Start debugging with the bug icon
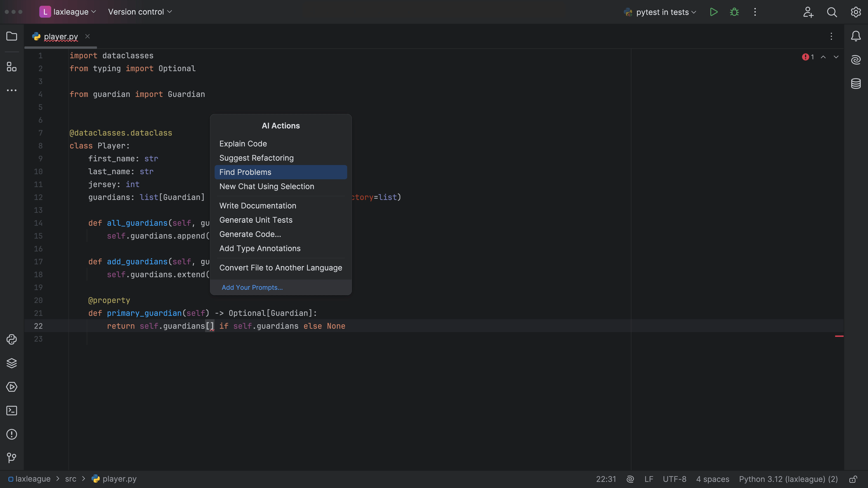The width and height of the screenshot is (868, 488). point(734,12)
